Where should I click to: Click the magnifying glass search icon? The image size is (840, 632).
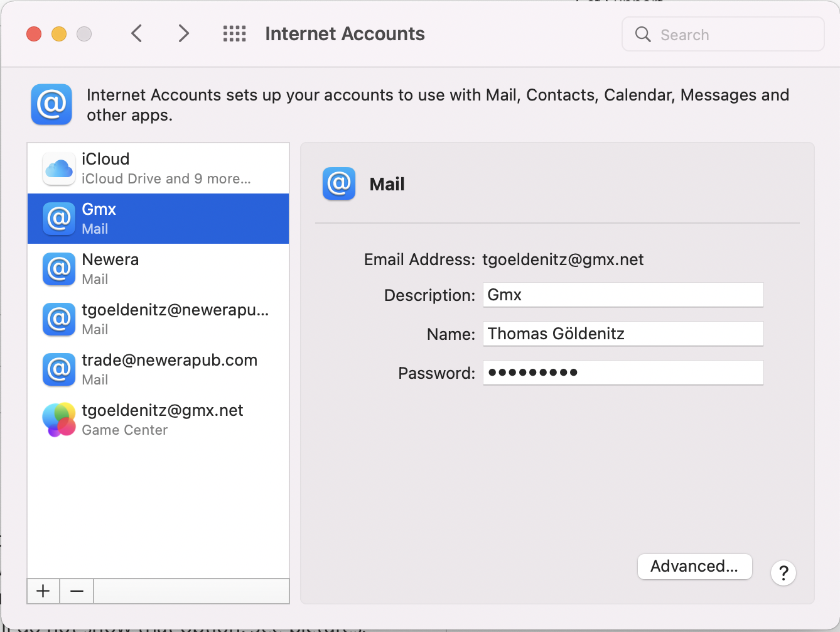pyautogui.click(x=643, y=34)
